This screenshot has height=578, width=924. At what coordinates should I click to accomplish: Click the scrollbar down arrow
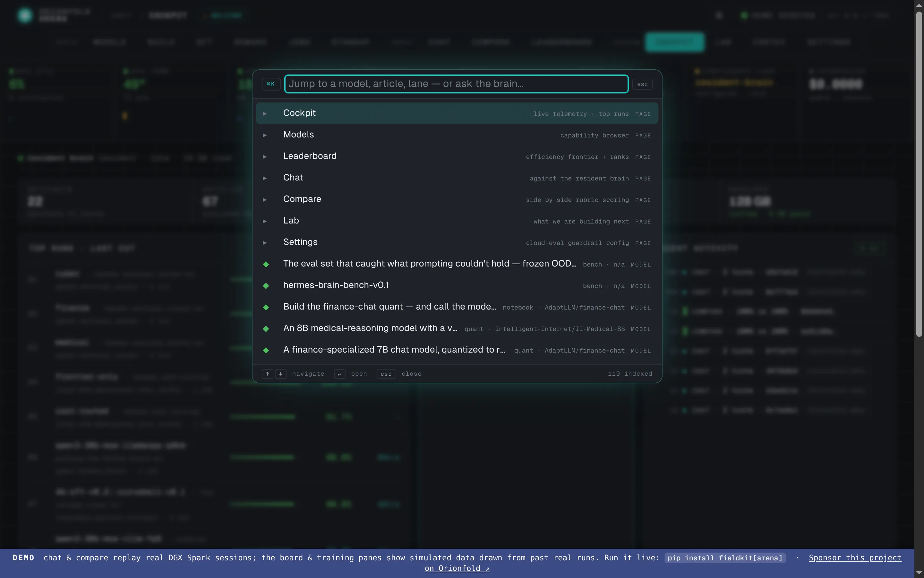[919, 573]
